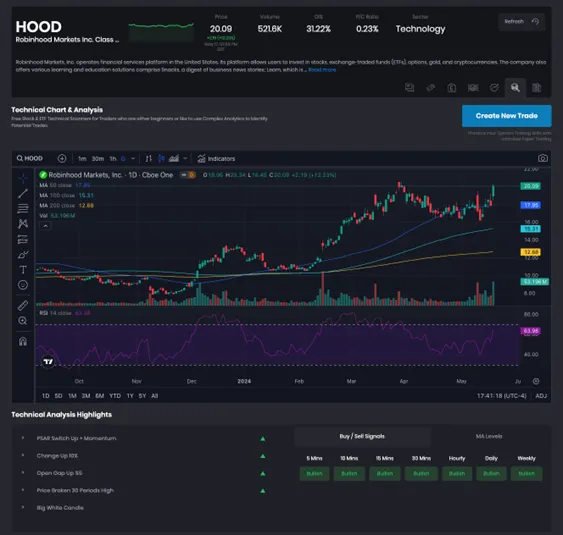Click the TradingView logo on the chart
Screen dimensions: 563x535
point(48,362)
